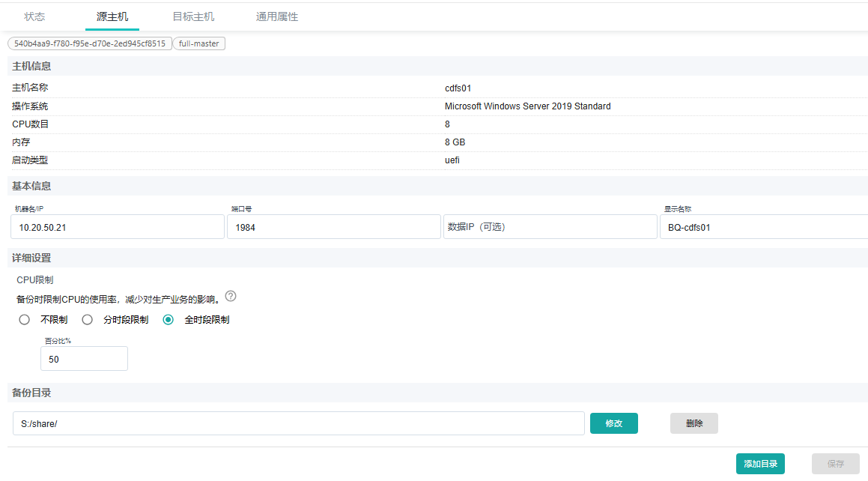Image resolution: width=868 pixels, height=481 pixels.
Task: Click the 删除 button
Action: (694, 423)
